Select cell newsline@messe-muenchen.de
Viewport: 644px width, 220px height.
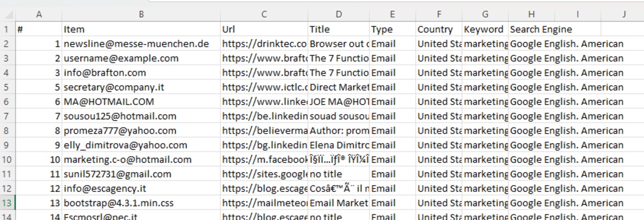pos(141,43)
